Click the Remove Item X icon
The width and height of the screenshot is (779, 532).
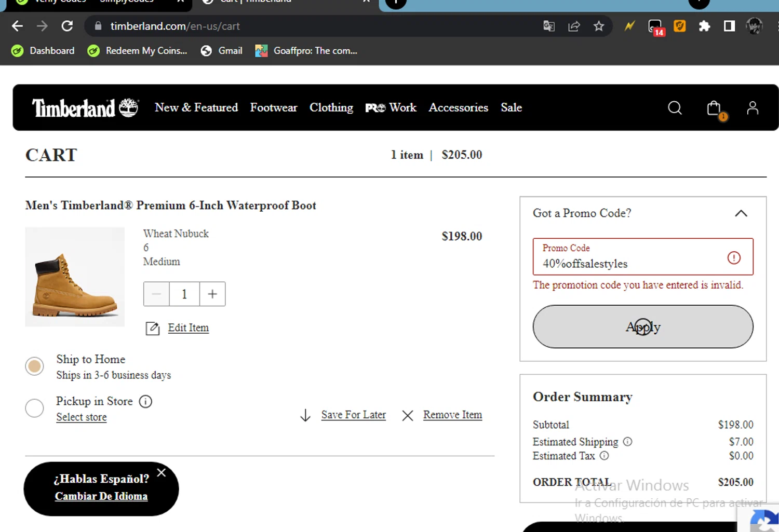(x=408, y=416)
